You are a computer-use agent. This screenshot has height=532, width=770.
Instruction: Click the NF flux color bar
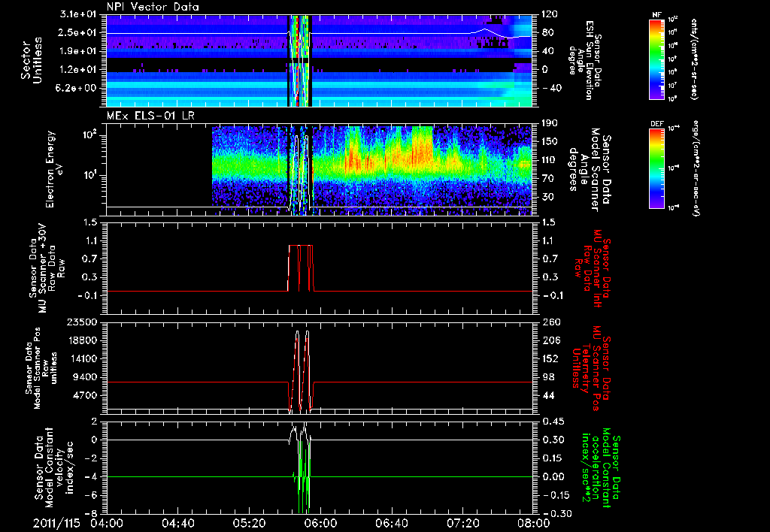657,59
